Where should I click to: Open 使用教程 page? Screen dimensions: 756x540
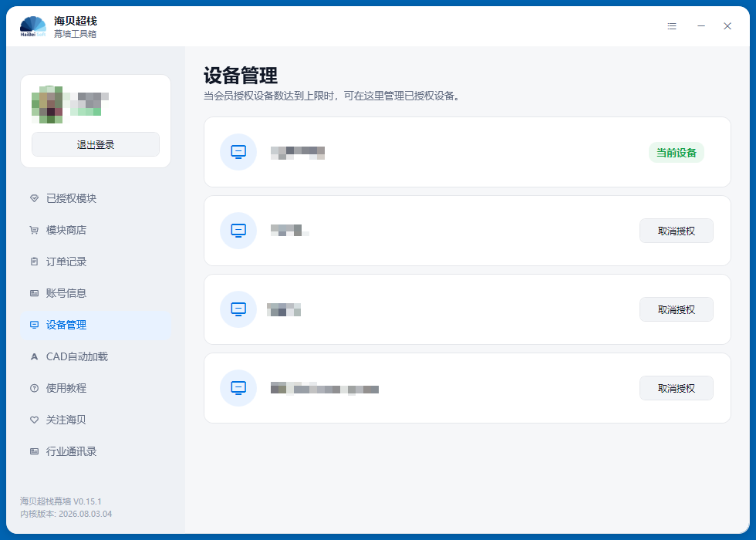[96, 388]
